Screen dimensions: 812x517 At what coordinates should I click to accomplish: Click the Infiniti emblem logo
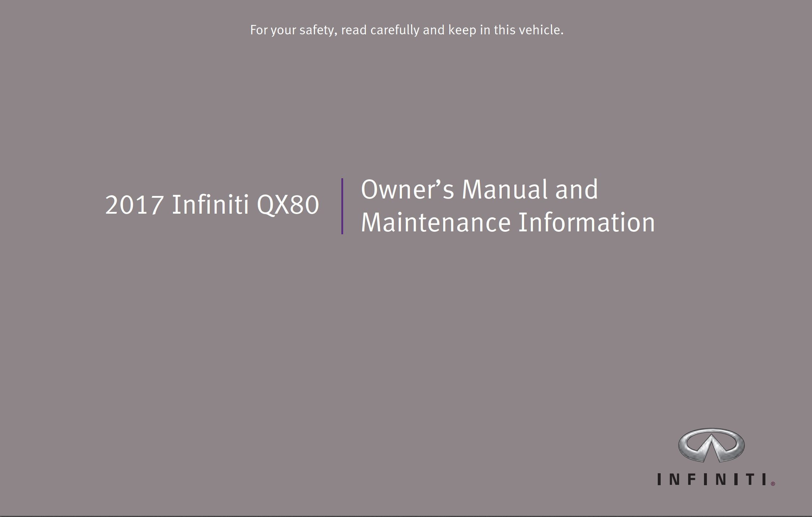711,445
